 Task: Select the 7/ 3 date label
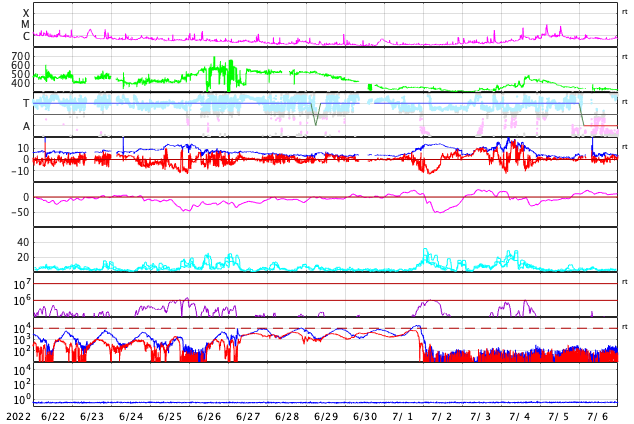pyautogui.click(x=481, y=417)
